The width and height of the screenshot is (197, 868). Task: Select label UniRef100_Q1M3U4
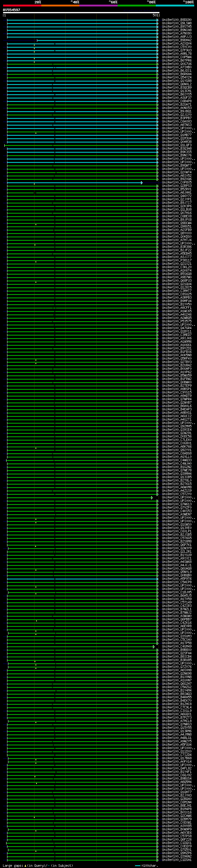[177, 139]
